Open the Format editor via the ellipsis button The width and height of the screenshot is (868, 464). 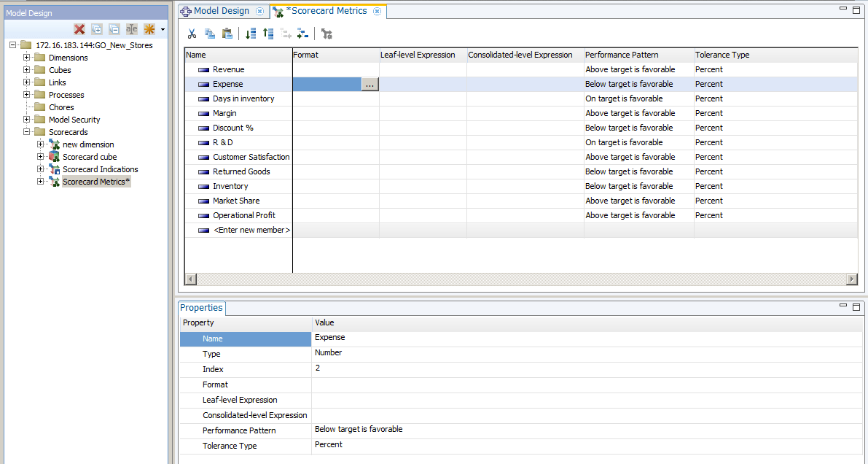tap(370, 84)
